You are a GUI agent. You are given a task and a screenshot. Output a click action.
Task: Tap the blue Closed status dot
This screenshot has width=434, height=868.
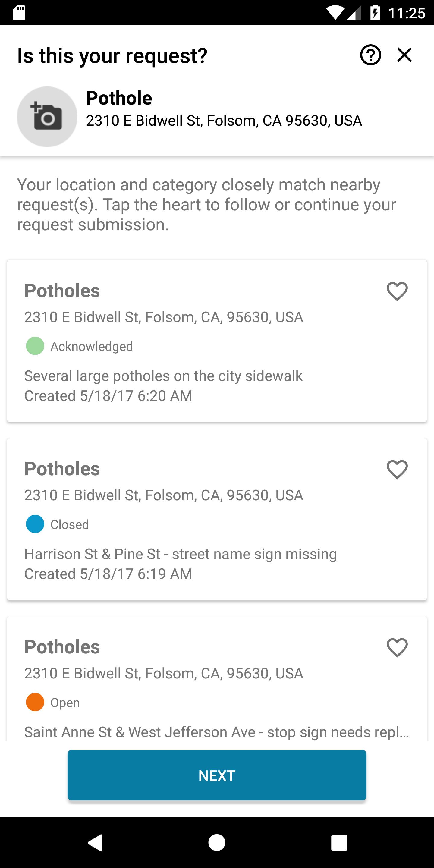pos(35,524)
